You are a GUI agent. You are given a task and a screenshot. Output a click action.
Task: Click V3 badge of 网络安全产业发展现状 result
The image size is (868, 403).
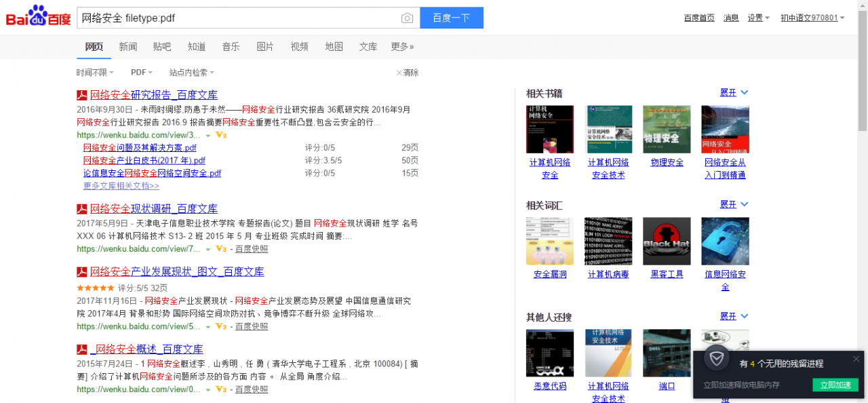click(220, 326)
